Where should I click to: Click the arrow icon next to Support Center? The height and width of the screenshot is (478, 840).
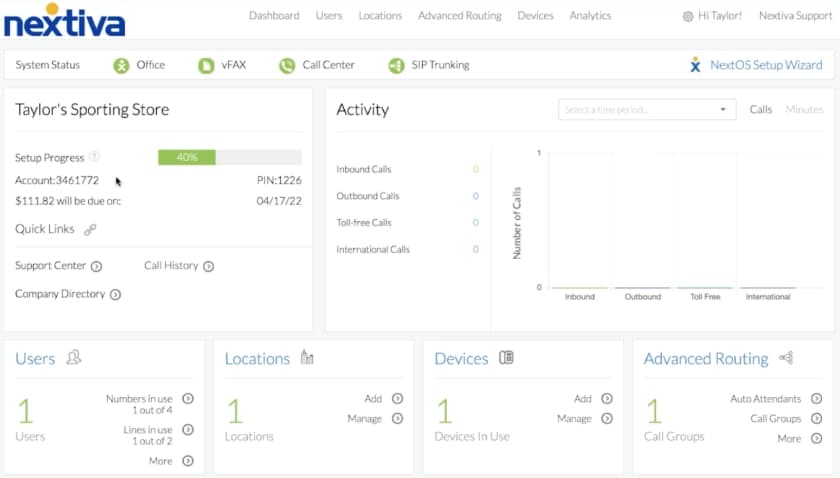pos(96,266)
